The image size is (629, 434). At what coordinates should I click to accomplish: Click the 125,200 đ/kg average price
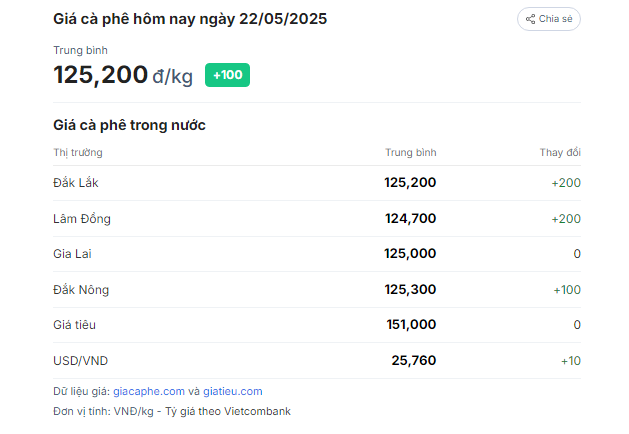point(123,75)
